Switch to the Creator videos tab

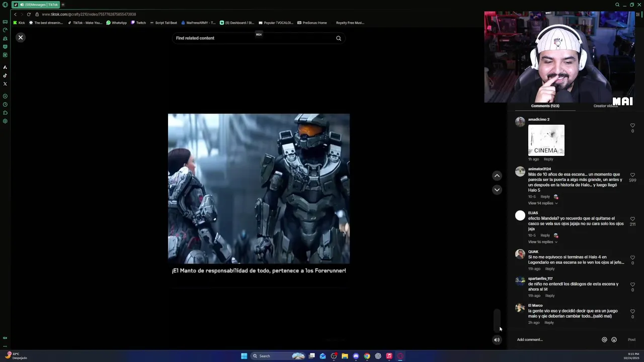pyautogui.click(x=605, y=106)
